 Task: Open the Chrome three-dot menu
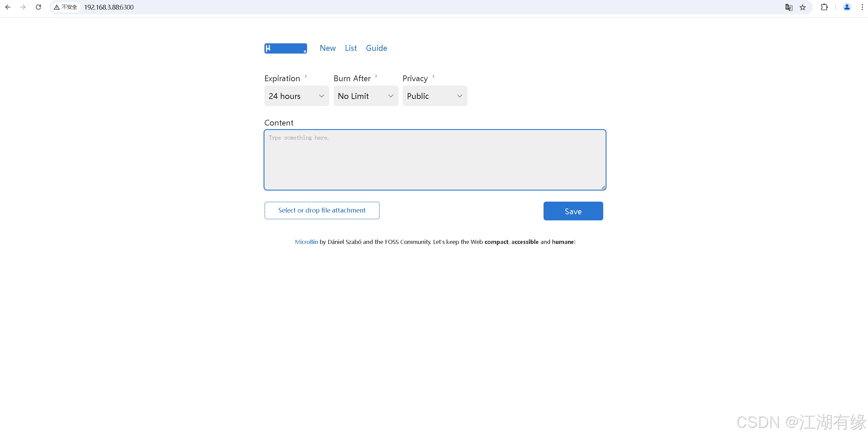[862, 7]
